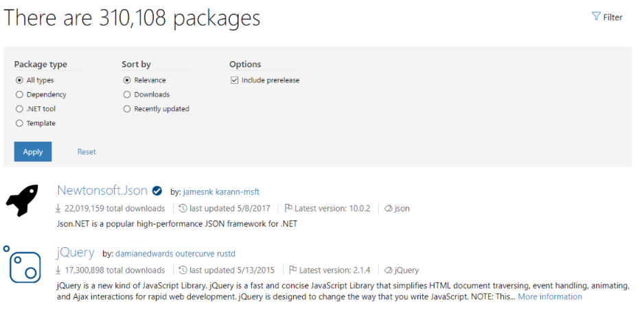This screenshot has width=644, height=313.
Task: Open the Newtonsoft.Json package page
Action: tap(102, 190)
